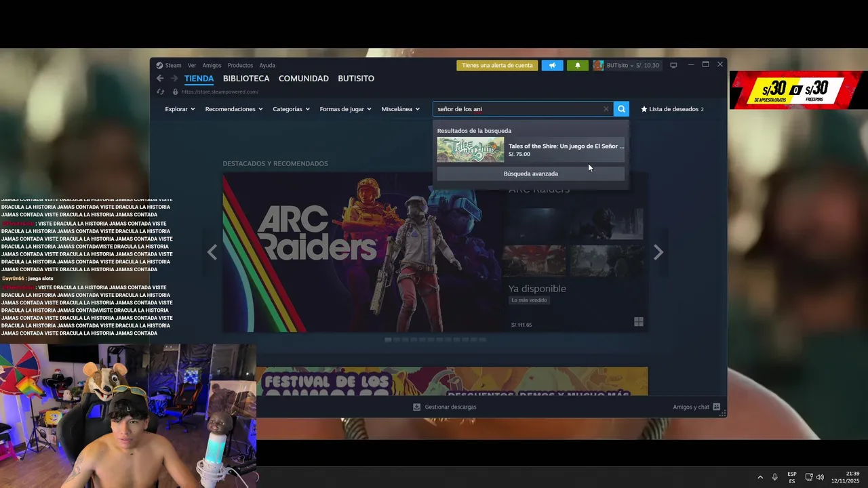868x488 pixels.
Task: Go back with the Steam back arrow
Action: tap(160, 79)
